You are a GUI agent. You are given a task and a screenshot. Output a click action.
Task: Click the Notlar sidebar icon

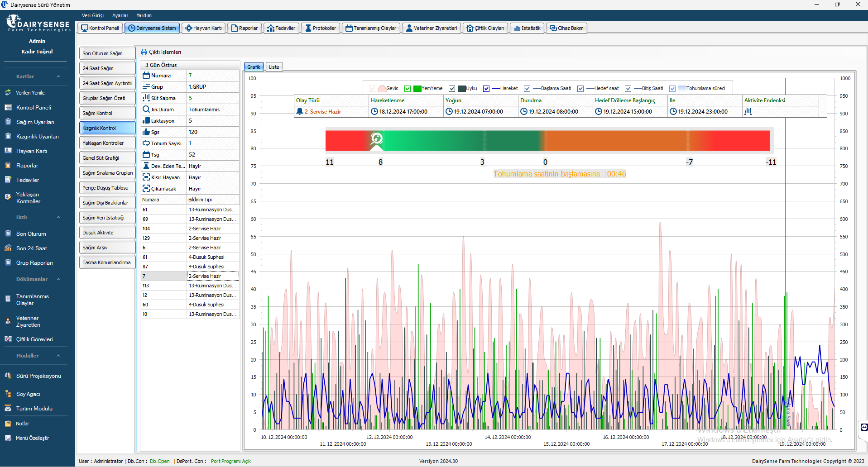[8, 424]
